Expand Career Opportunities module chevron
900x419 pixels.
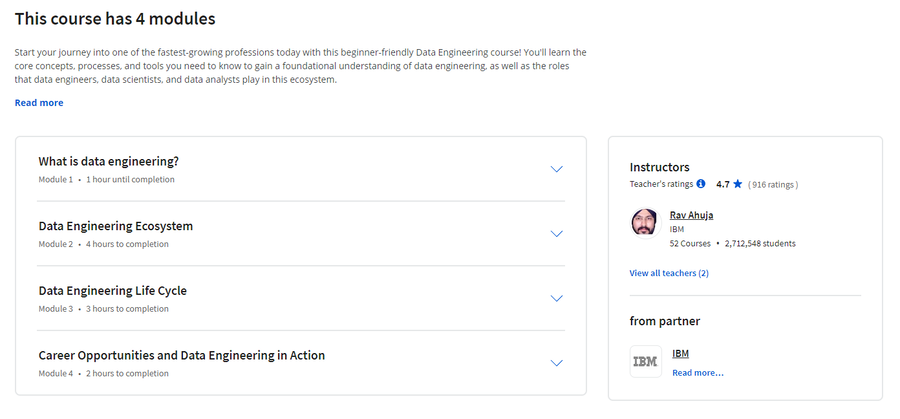point(556,363)
